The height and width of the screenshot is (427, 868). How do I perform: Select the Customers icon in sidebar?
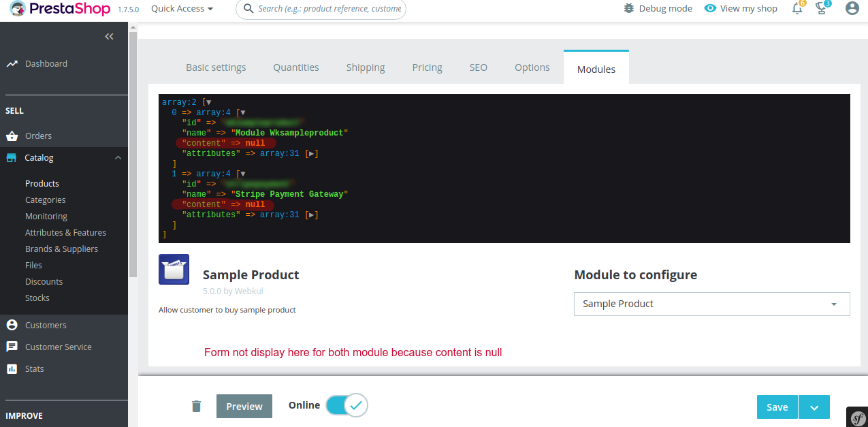tap(12, 325)
